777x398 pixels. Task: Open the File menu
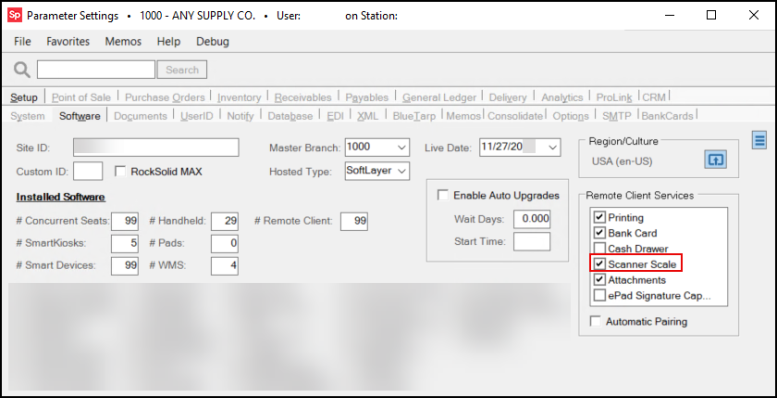[x=22, y=42]
